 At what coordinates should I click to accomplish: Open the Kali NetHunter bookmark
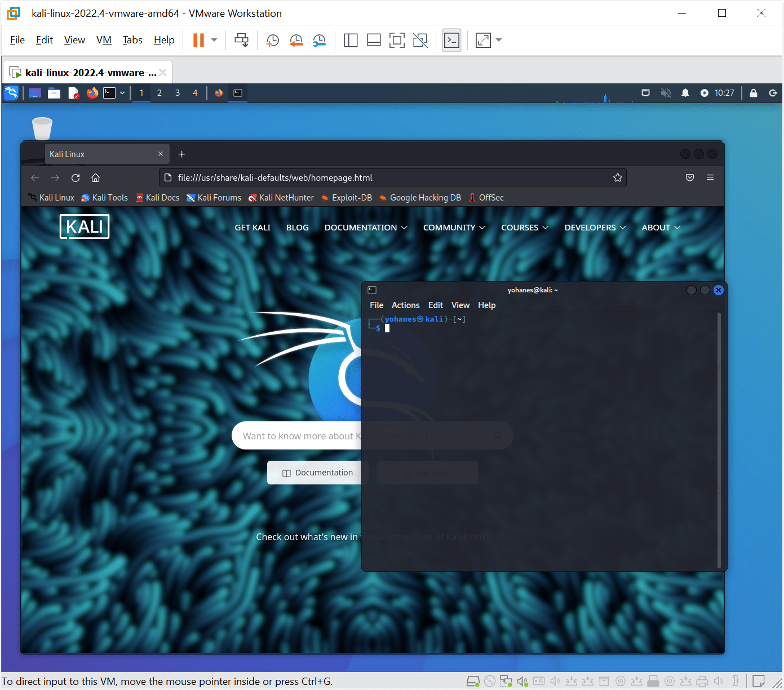(281, 198)
